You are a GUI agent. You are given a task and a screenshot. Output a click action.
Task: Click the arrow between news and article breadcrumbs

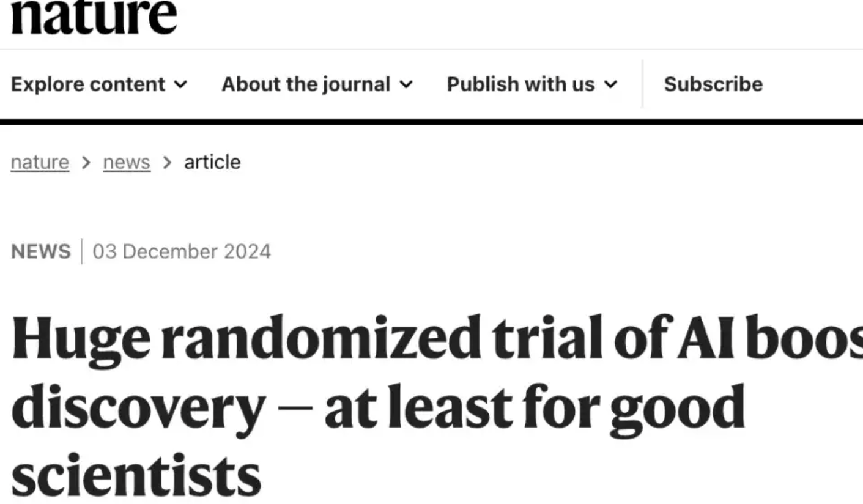(x=167, y=162)
